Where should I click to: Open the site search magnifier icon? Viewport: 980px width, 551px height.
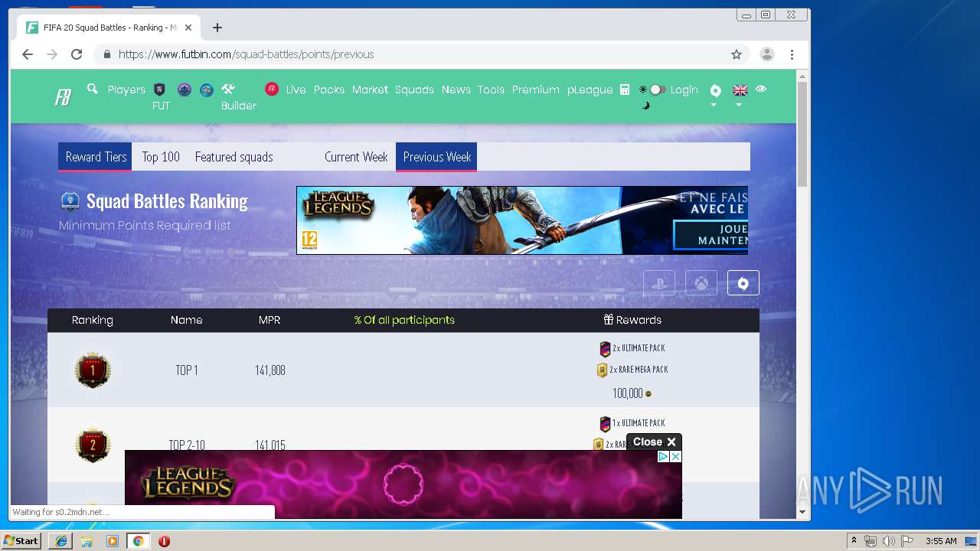93,89
